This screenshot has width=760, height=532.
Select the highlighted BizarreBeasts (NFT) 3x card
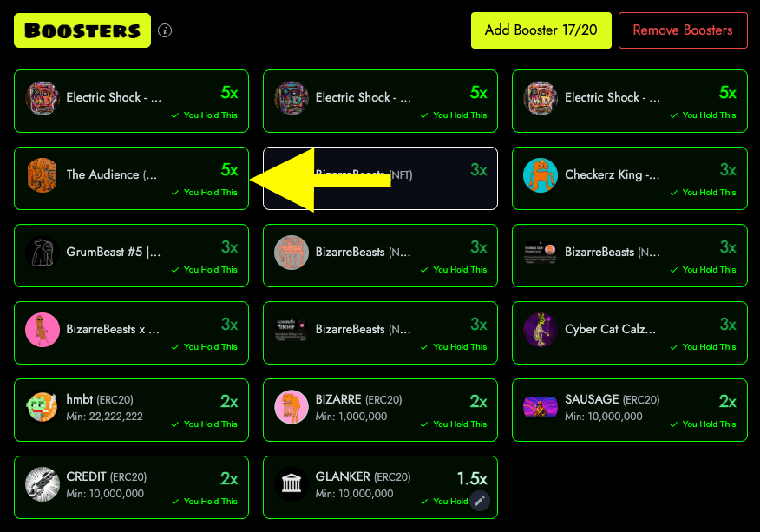tap(381, 179)
